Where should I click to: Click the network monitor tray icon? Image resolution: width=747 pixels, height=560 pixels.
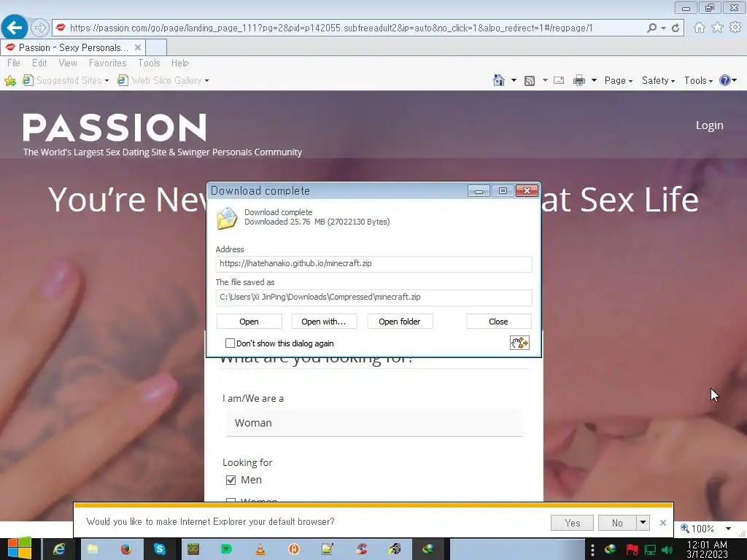650,550
